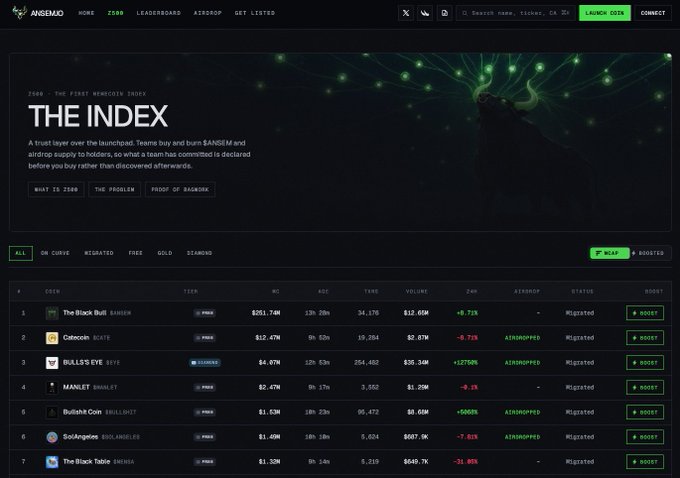Show only FREE tier coins
Viewport: 680px width, 478px height.
[x=135, y=253]
